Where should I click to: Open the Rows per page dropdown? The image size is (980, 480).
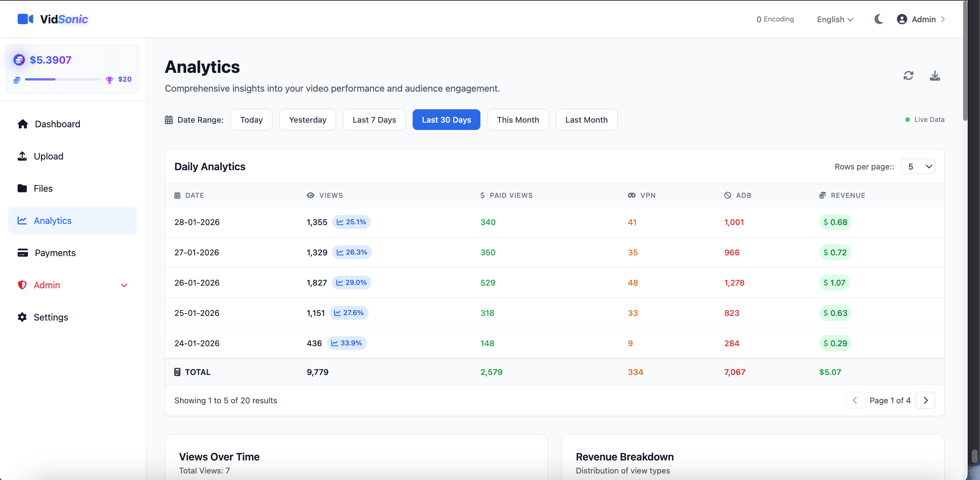(918, 166)
